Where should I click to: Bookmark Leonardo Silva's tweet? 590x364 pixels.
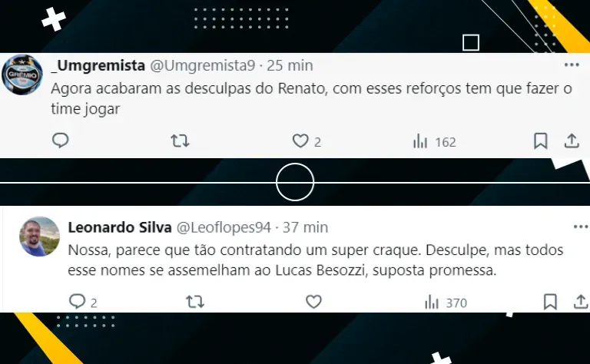(550, 302)
